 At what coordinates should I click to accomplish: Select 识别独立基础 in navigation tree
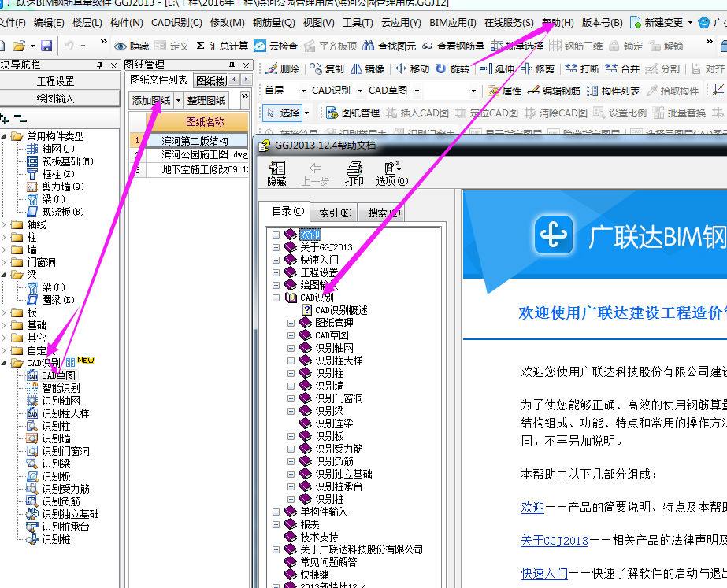click(x=70, y=514)
